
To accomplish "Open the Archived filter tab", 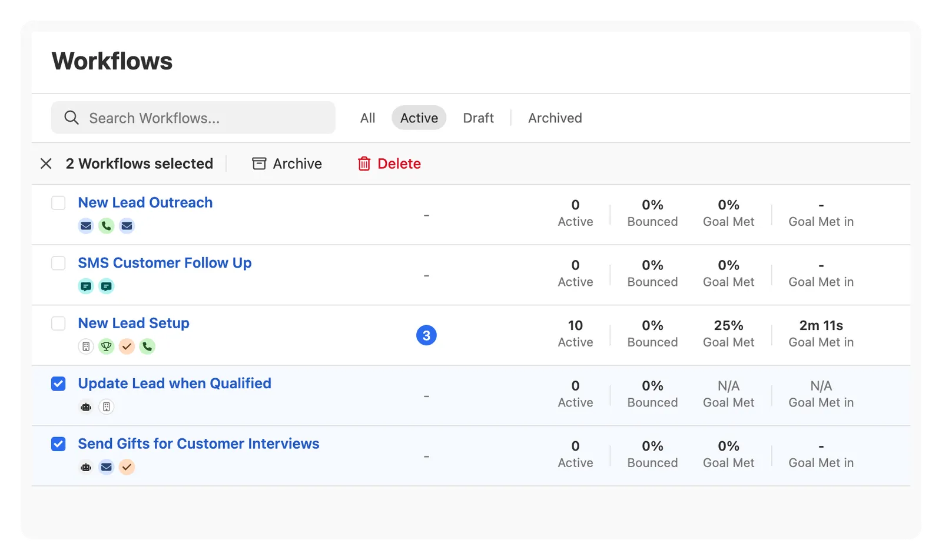I will (555, 118).
